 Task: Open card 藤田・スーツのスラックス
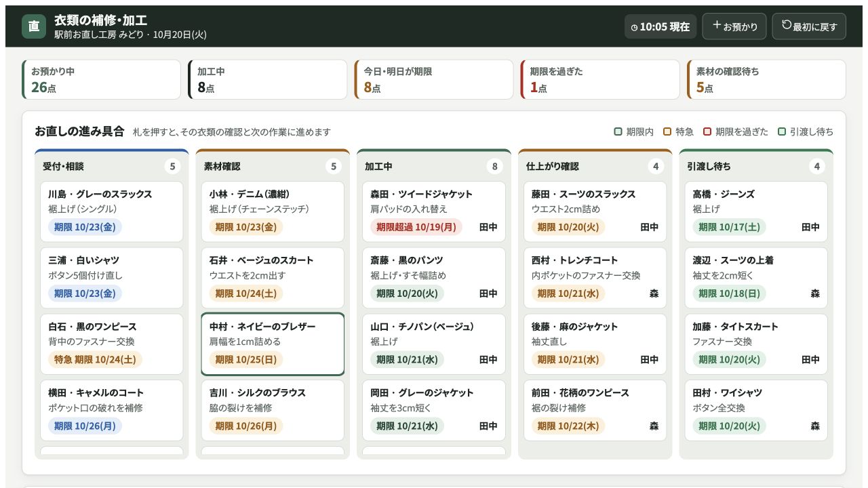click(x=595, y=211)
